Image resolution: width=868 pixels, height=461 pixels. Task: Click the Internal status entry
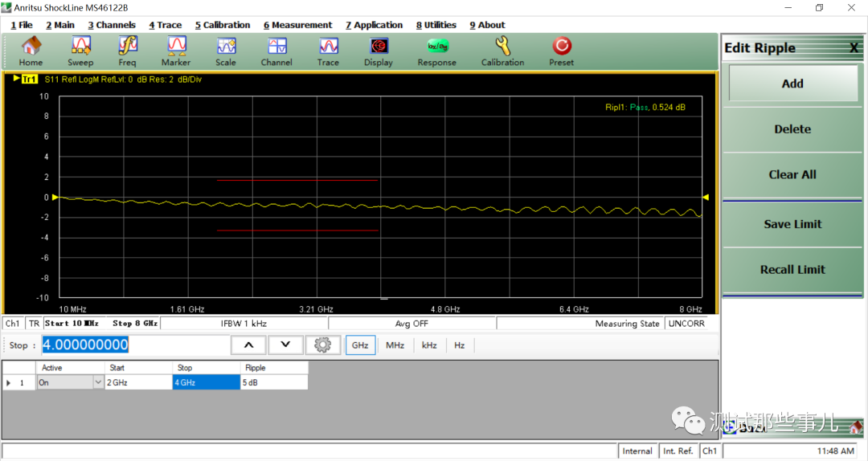coord(637,451)
